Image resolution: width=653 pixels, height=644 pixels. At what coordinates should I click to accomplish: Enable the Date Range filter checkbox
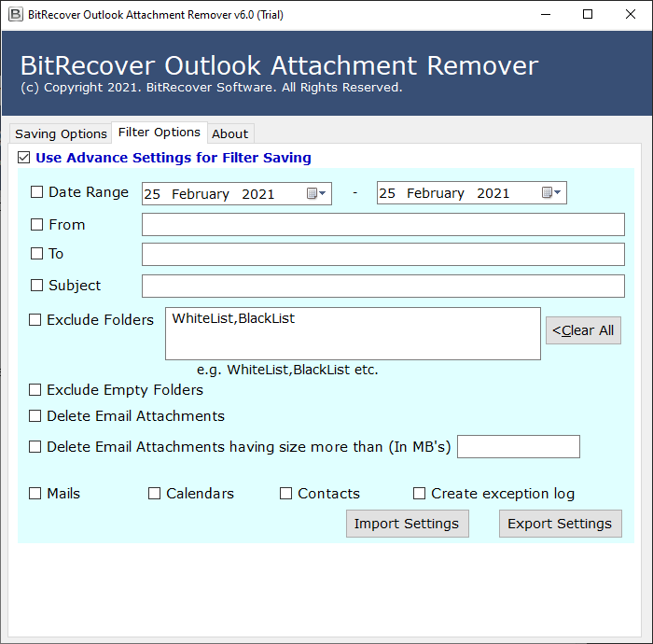(x=37, y=192)
